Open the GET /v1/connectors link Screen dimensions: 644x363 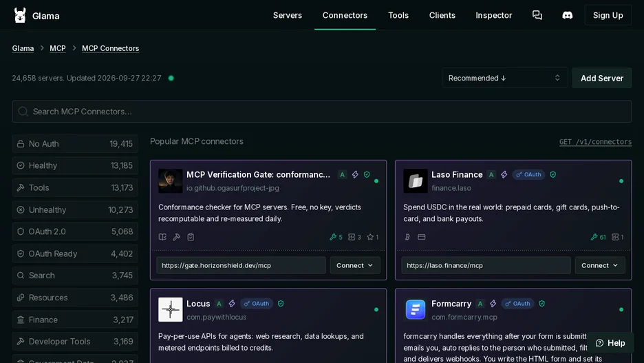tap(595, 142)
